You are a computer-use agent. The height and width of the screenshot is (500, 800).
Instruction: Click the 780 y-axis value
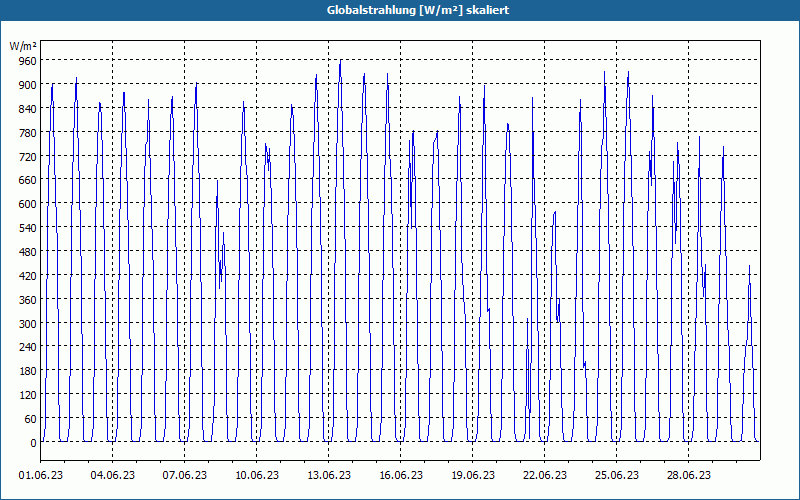pos(27,133)
